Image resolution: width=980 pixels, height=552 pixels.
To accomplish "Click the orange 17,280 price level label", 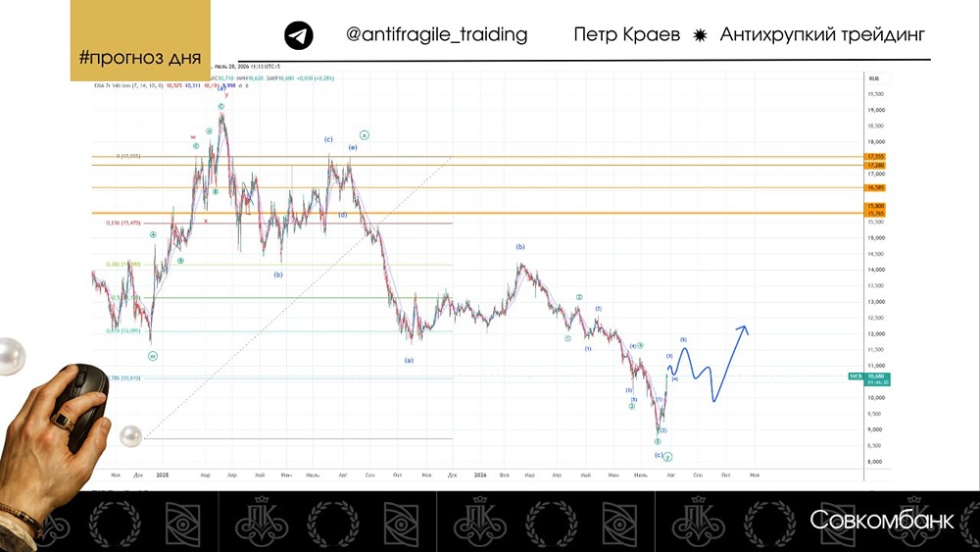I will point(875,165).
